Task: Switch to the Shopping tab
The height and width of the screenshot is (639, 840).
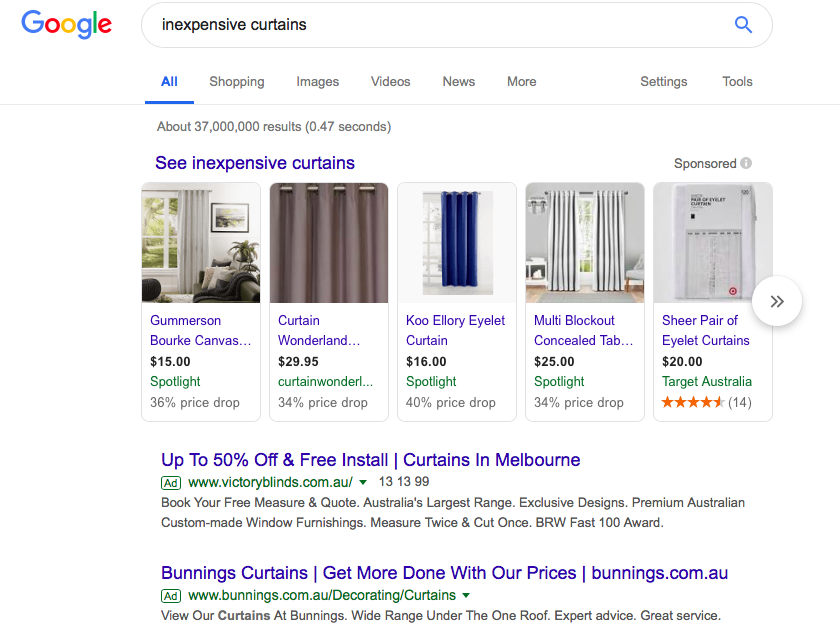Action: 237,82
